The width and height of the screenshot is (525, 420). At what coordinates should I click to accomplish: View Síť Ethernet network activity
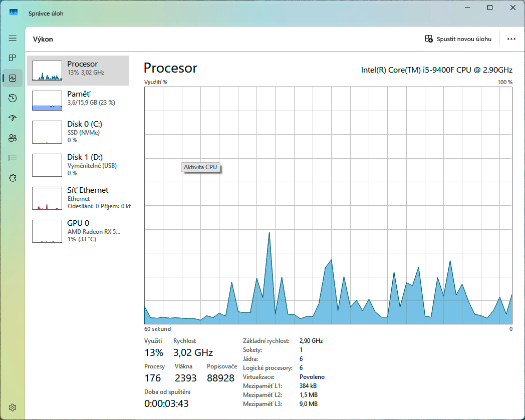78,198
